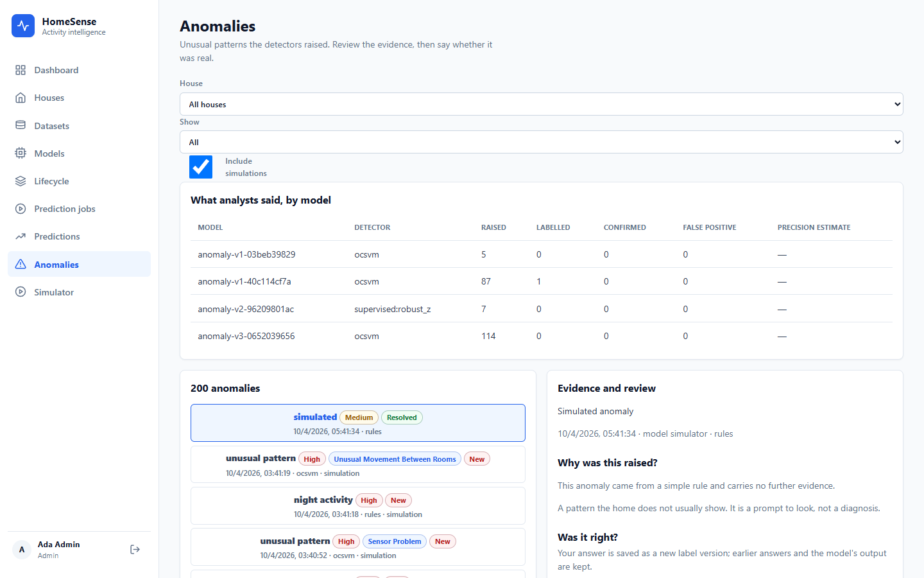Switch to the Simulator page

click(x=79, y=292)
